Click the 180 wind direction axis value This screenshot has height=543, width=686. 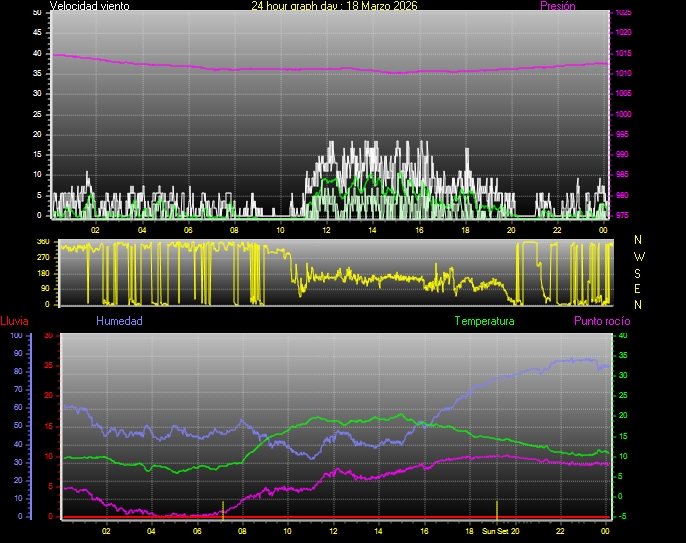[x=42, y=273]
